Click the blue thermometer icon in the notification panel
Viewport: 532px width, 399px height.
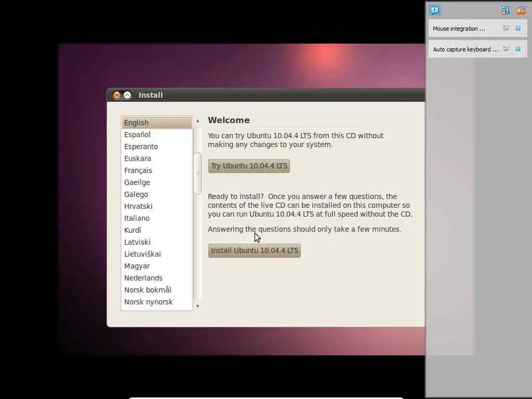pos(505,10)
